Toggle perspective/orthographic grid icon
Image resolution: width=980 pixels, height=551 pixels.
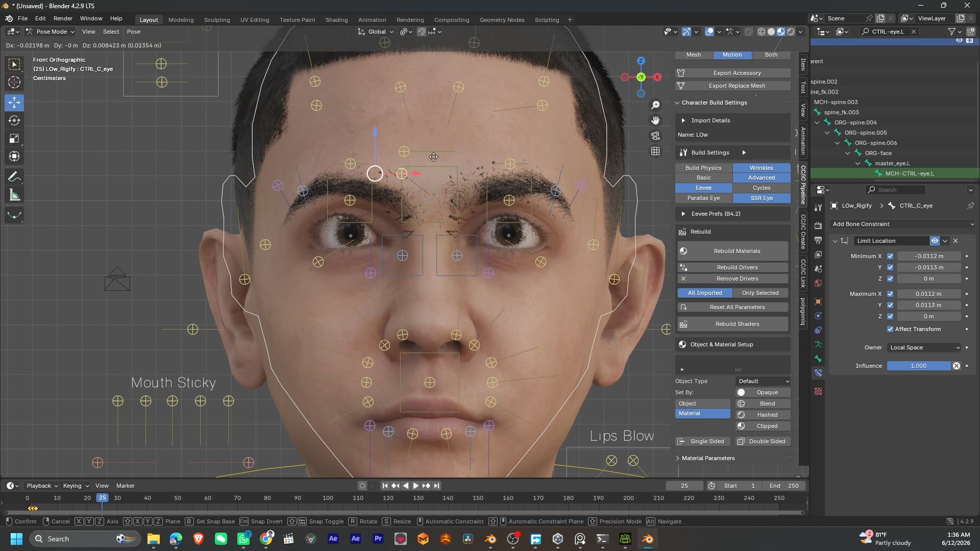655,151
